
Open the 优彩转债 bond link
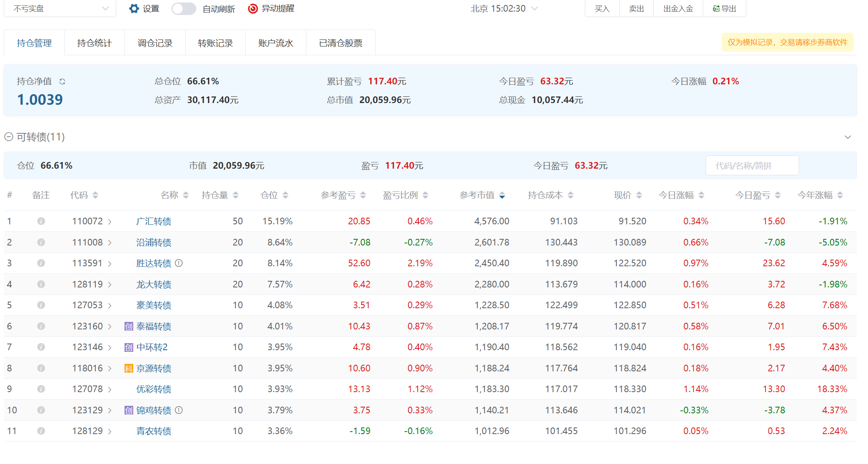pyautogui.click(x=154, y=389)
